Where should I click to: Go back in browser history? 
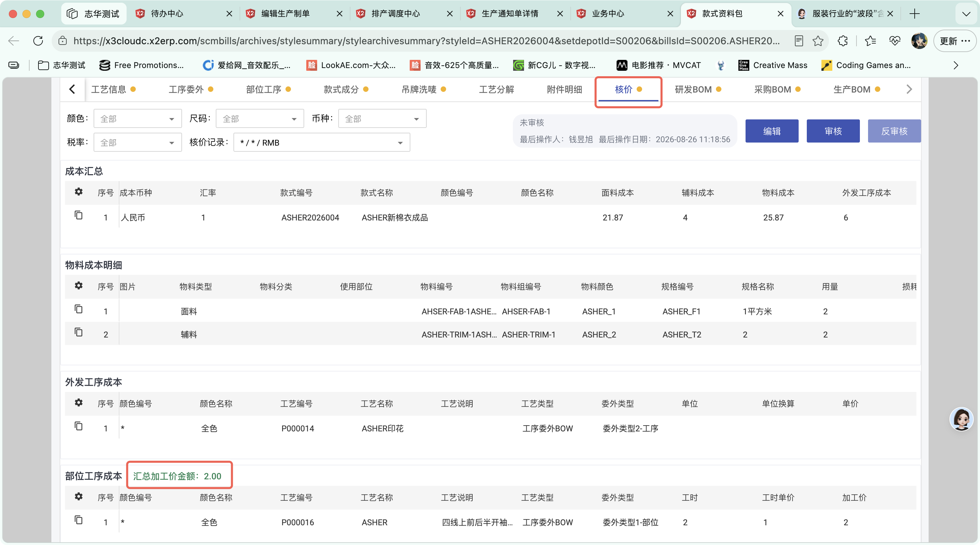[x=14, y=41]
